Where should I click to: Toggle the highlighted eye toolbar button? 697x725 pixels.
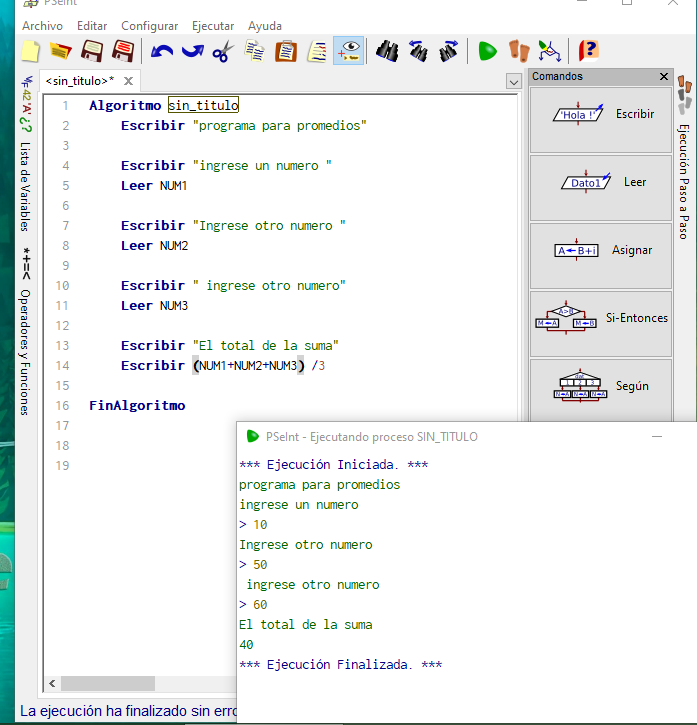click(x=348, y=51)
